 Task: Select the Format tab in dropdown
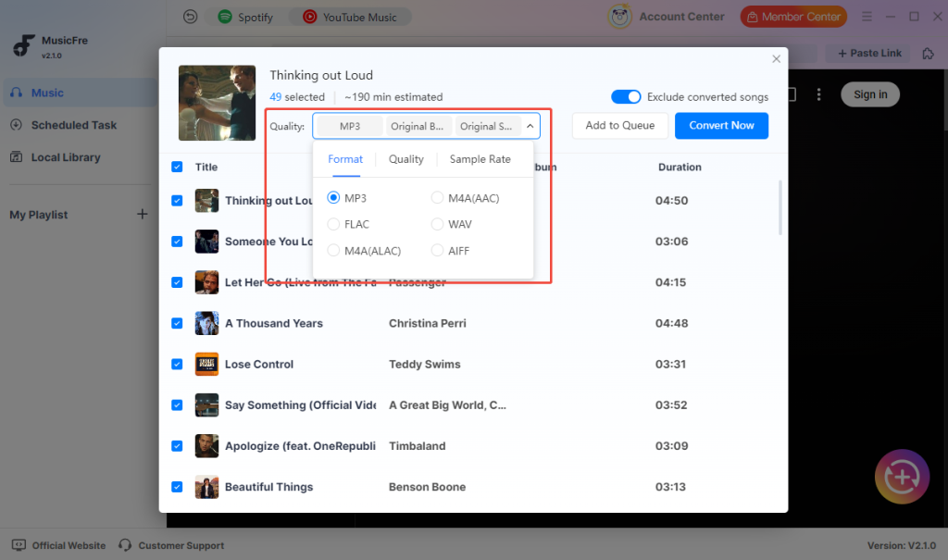(345, 159)
